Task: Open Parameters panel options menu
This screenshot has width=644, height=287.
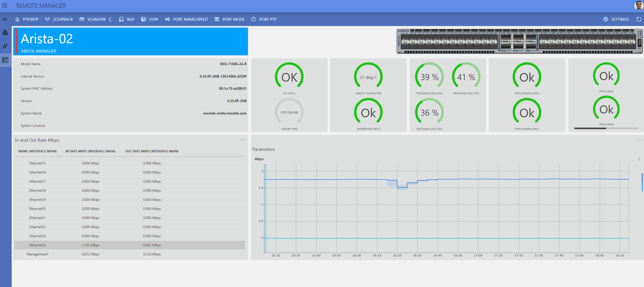Action: tap(639, 140)
